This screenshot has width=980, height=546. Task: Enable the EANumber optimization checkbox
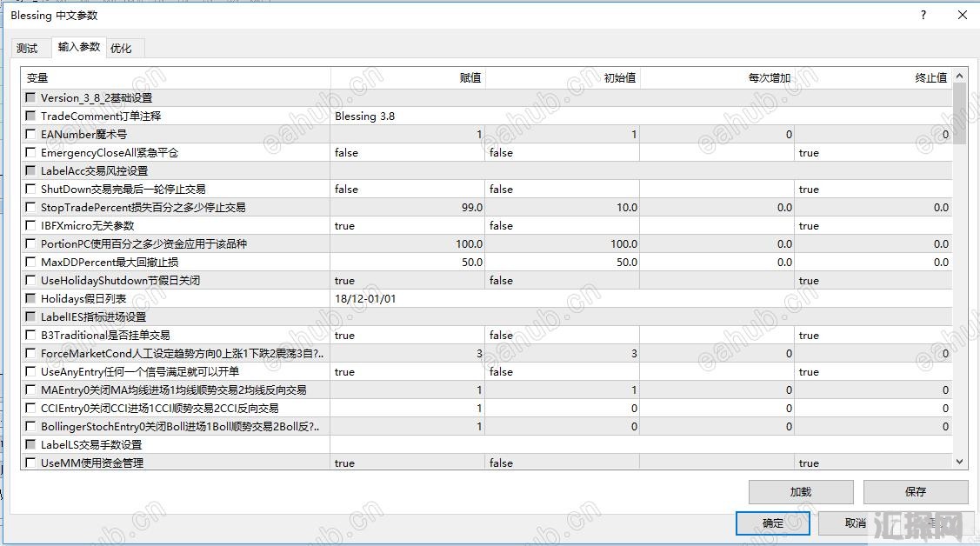30,135
